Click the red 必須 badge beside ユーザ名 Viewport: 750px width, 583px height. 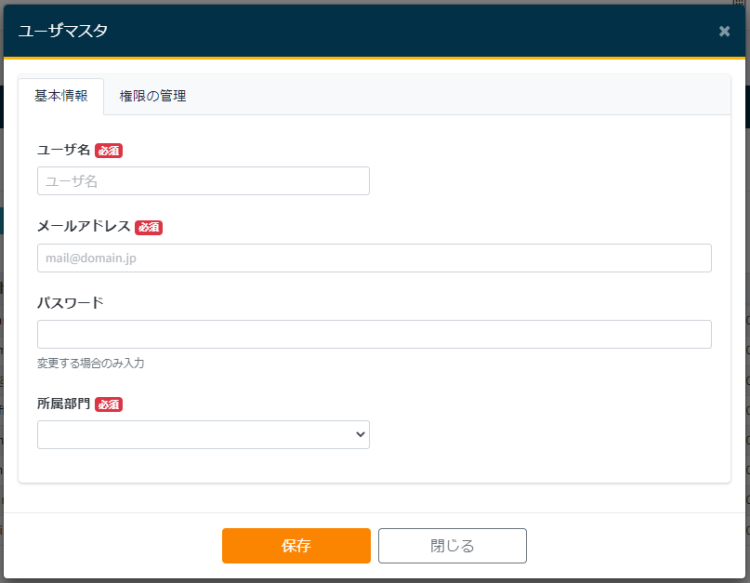(109, 151)
